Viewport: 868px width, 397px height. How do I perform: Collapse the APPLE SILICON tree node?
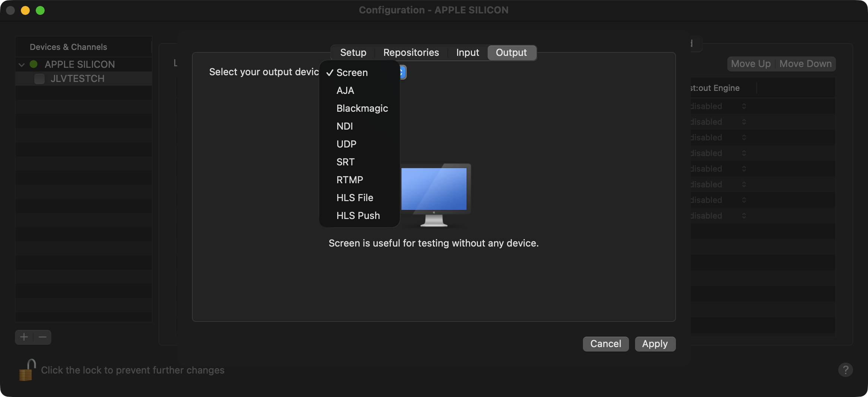click(x=22, y=65)
